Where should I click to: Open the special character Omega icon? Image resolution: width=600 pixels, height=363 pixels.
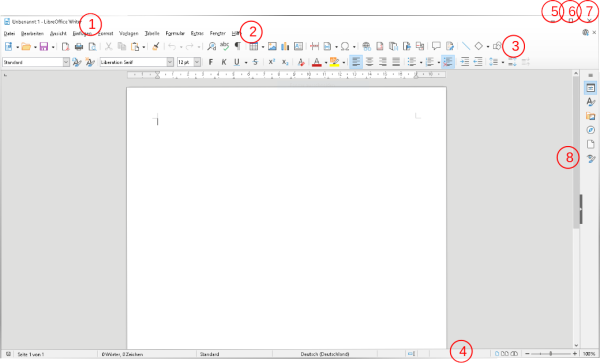tap(345, 47)
